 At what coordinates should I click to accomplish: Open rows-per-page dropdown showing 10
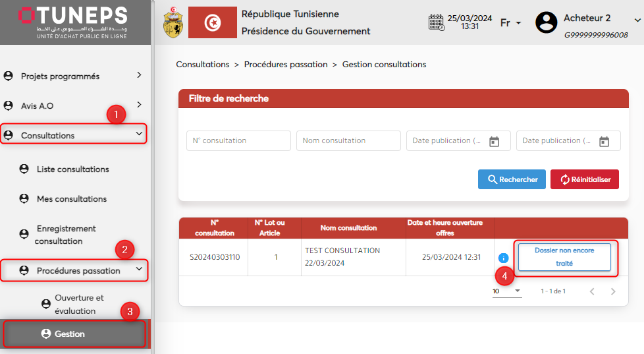(x=506, y=291)
